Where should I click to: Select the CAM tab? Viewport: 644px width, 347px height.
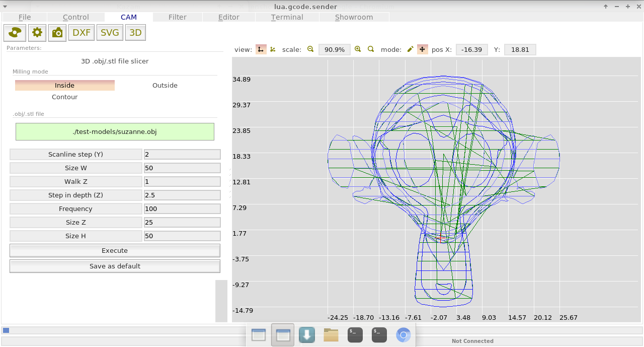click(x=129, y=17)
